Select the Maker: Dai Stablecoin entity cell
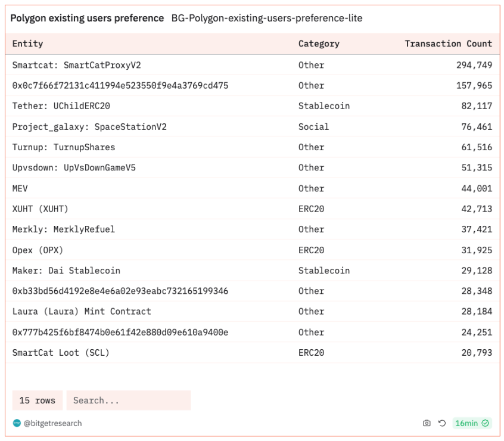 (x=66, y=271)
